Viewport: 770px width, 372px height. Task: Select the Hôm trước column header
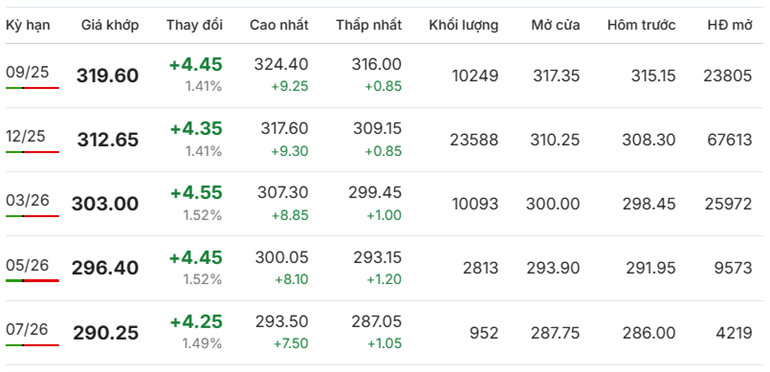coord(641,26)
